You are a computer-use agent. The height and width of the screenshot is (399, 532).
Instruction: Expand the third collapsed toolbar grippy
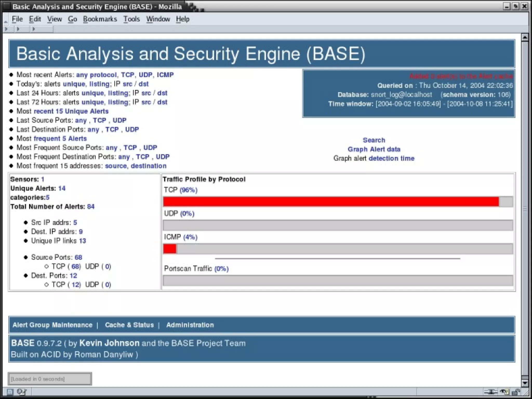[34, 29]
